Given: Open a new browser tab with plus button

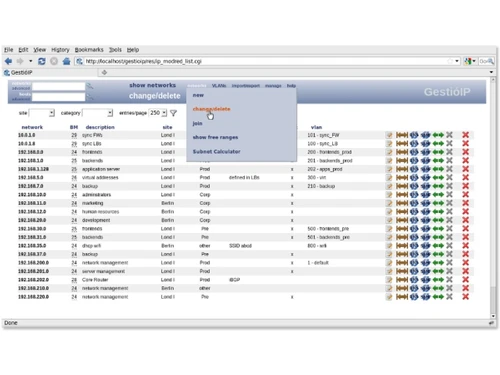Looking at the screenshot, I should [x=104, y=72].
